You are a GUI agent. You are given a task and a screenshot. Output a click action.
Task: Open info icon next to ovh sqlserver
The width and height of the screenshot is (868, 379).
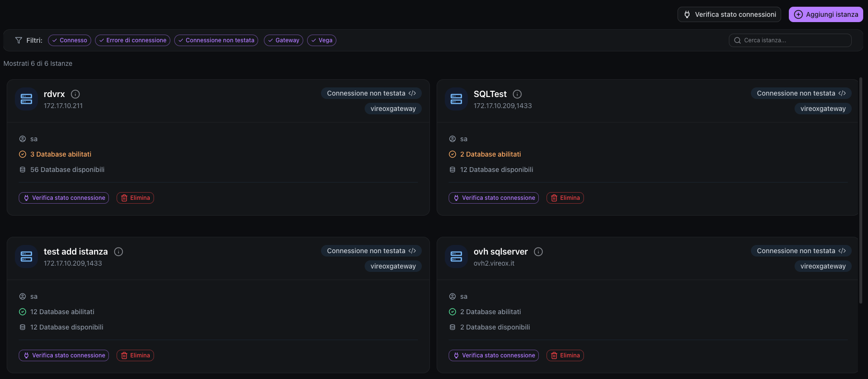538,252
